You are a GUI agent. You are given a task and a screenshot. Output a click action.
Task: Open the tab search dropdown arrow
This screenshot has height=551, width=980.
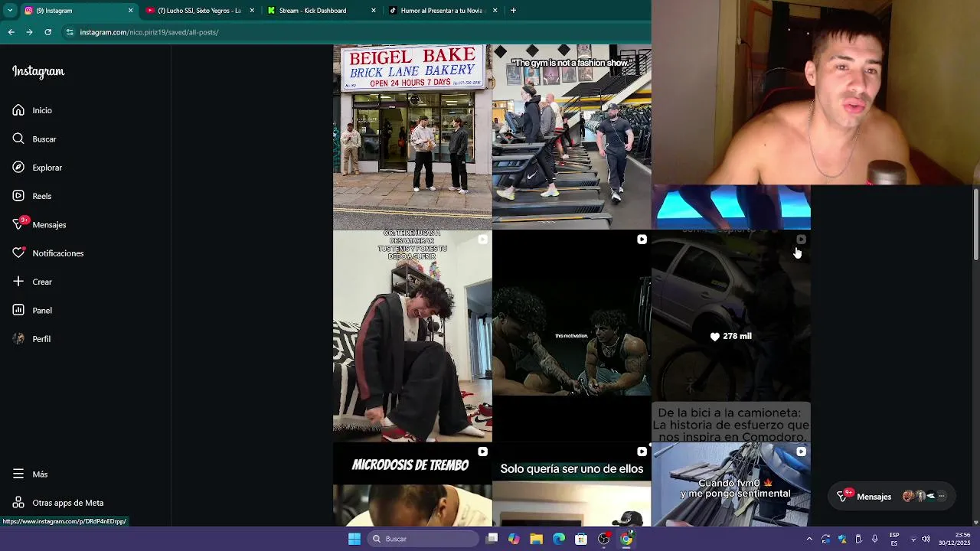(10, 11)
